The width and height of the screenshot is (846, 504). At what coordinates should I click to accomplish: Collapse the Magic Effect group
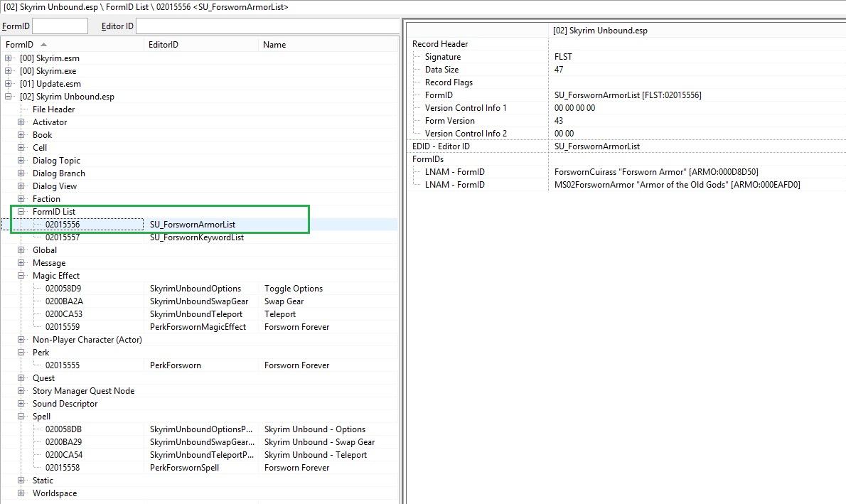tap(21, 276)
